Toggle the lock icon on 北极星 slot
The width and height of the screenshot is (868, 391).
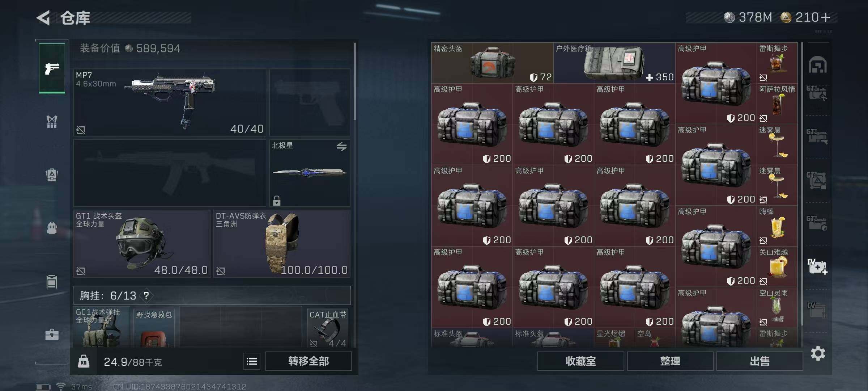click(277, 201)
